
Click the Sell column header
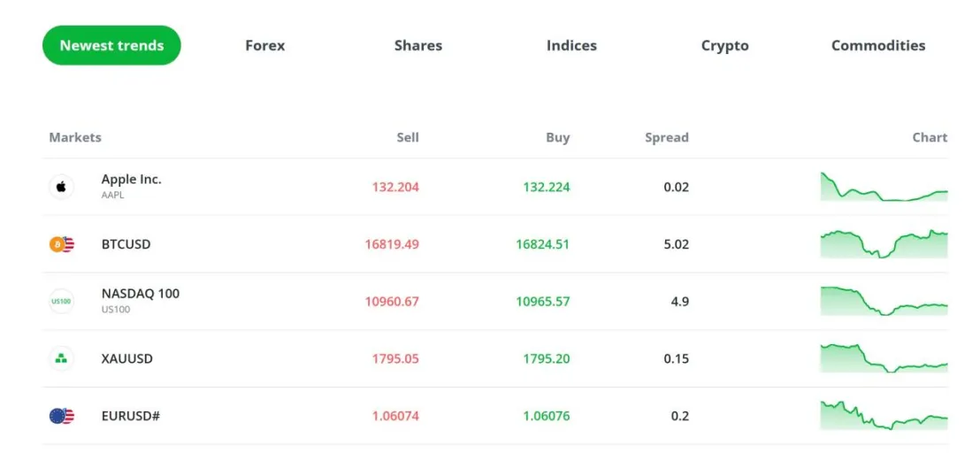pyautogui.click(x=408, y=137)
